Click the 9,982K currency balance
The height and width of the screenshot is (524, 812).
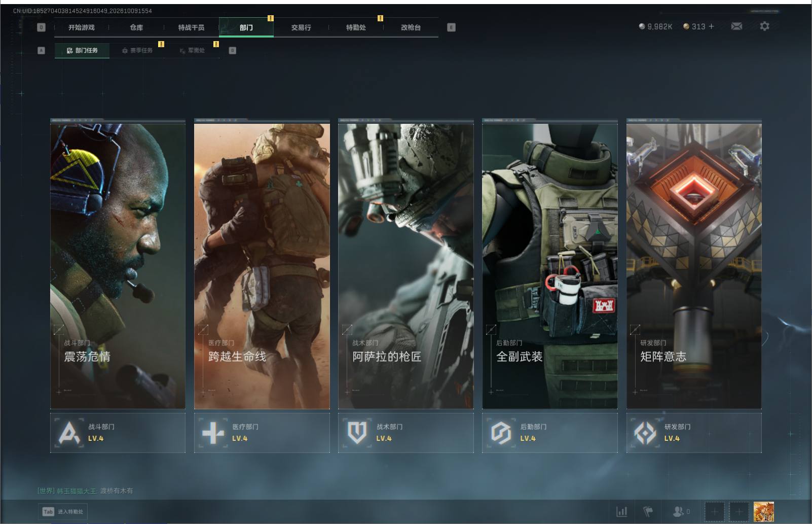pyautogui.click(x=655, y=26)
